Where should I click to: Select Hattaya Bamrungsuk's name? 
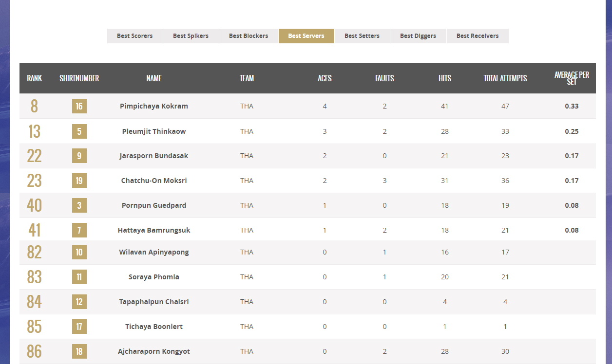click(154, 230)
